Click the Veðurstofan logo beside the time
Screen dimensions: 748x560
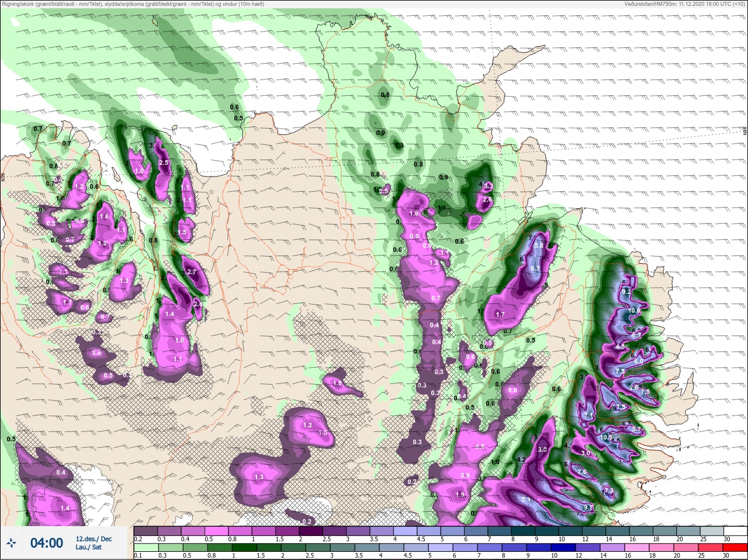click(x=11, y=543)
